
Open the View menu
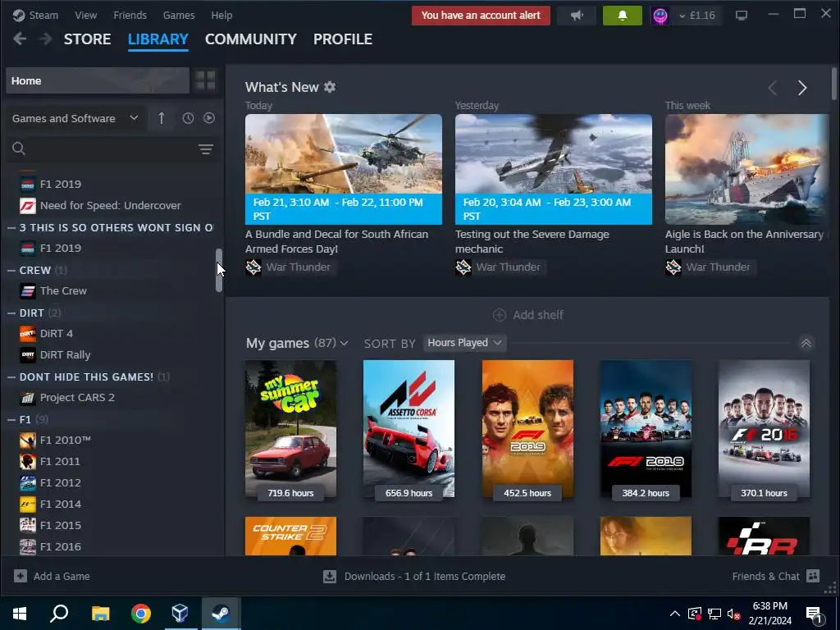click(x=85, y=15)
